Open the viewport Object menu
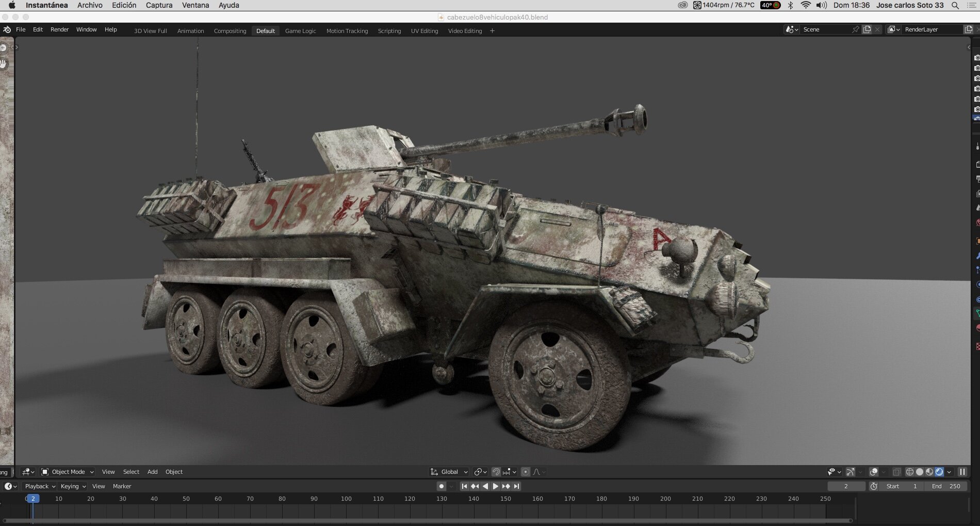The width and height of the screenshot is (980, 526). click(174, 472)
